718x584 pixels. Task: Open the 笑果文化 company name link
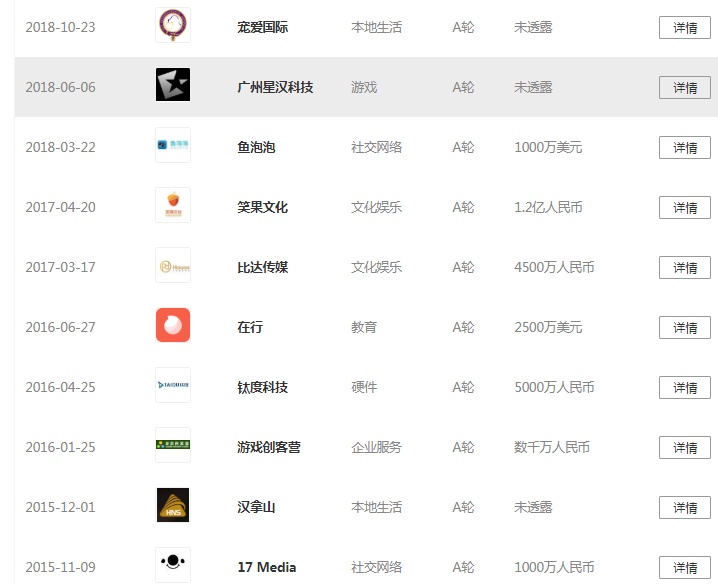tap(262, 207)
